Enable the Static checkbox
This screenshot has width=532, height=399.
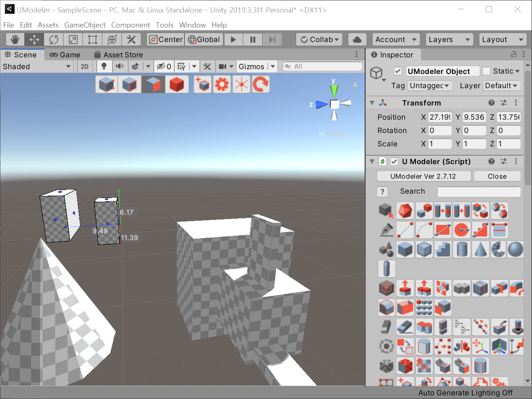pos(487,71)
